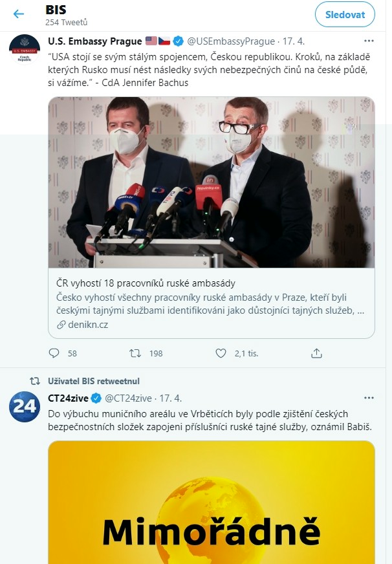This screenshot has height=564, width=392.
Task: Open U.S. Embassy Prague profile avatar
Action: click(x=25, y=50)
